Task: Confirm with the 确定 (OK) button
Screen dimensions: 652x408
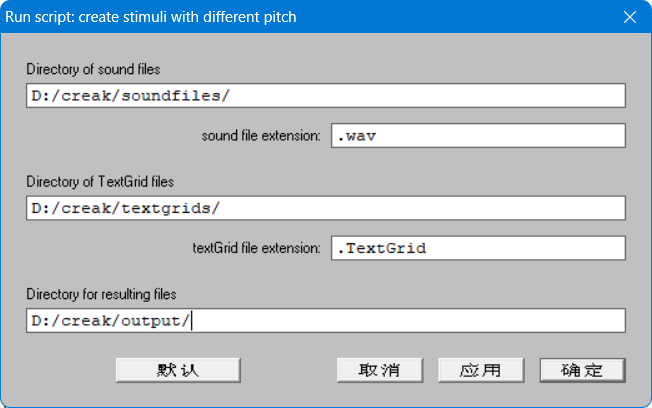Action: tap(582, 370)
